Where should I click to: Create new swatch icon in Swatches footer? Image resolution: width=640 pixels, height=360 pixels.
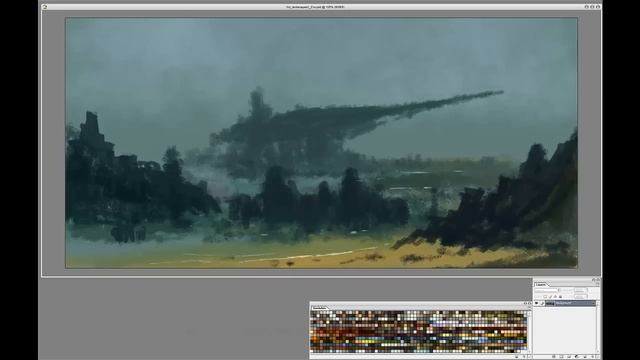click(516, 357)
